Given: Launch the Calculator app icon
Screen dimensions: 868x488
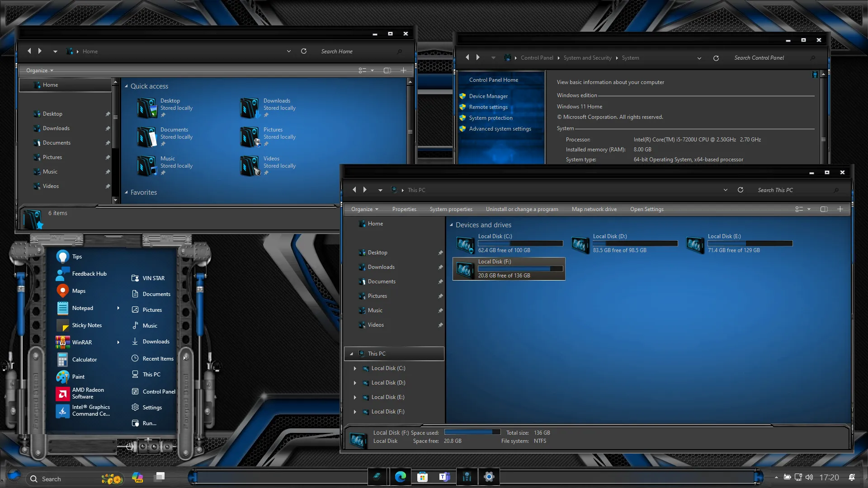Looking at the screenshot, I should 63,360.
